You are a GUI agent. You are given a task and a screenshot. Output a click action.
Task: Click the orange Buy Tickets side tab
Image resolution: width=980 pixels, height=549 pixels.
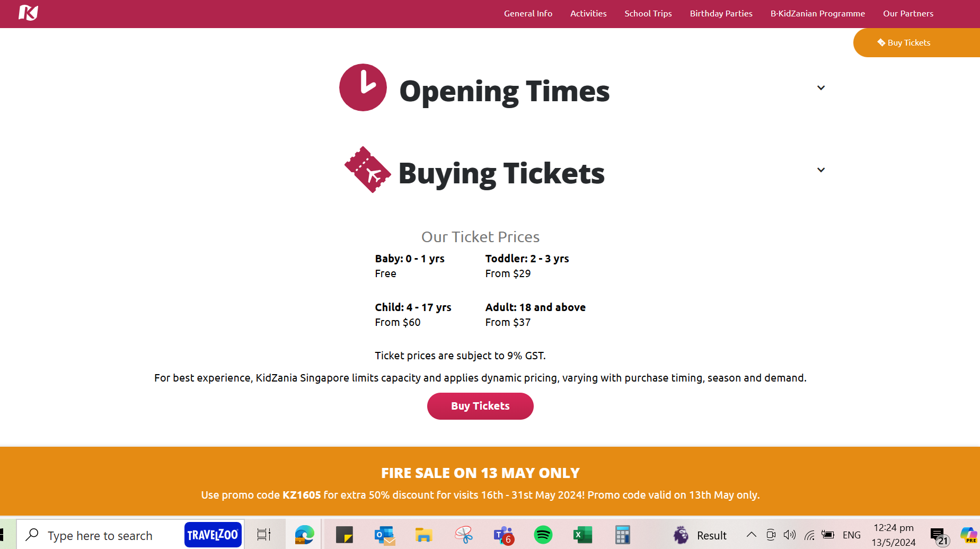point(908,43)
